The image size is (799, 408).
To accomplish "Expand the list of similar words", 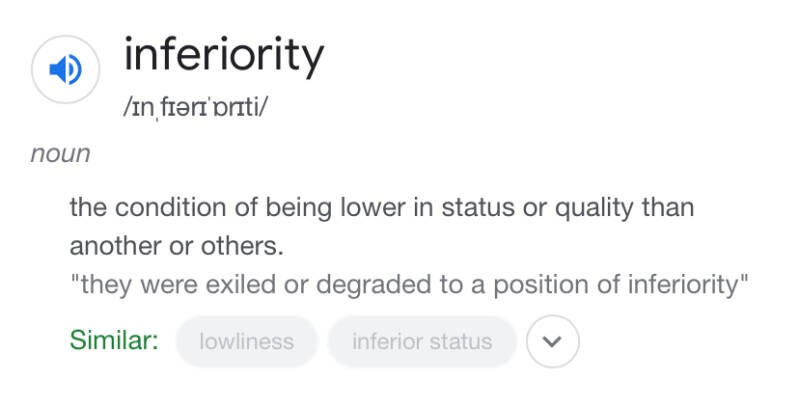I will 552,341.
